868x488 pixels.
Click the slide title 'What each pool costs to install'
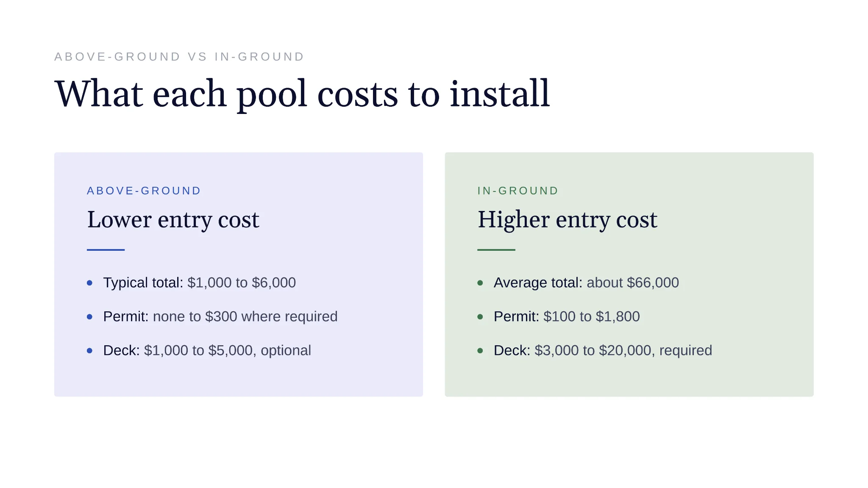(x=302, y=94)
